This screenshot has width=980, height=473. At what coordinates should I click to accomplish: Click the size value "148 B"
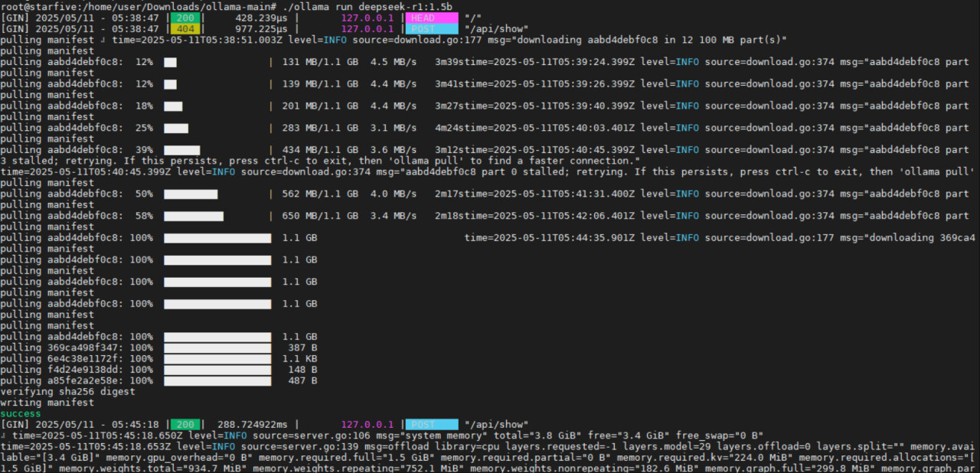tap(303, 370)
